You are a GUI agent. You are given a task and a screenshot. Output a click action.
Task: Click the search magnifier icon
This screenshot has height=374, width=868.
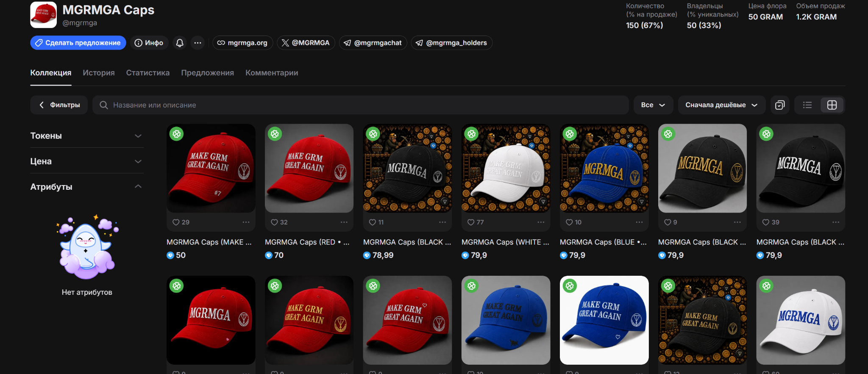tap(104, 105)
